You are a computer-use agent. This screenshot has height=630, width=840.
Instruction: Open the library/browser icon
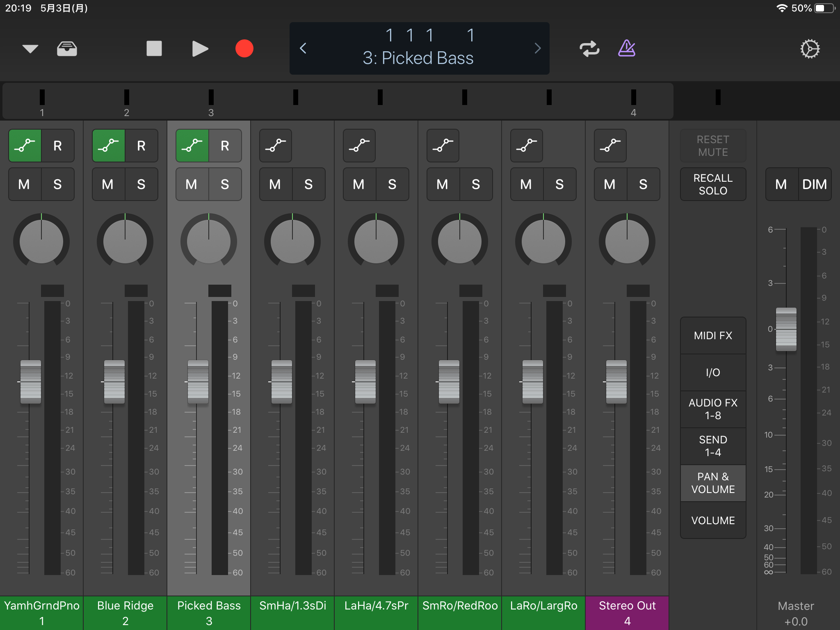tap(67, 48)
